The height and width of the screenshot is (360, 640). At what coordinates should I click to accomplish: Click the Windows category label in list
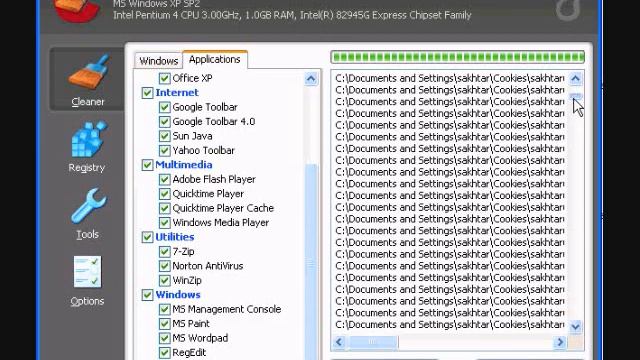coord(178,295)
